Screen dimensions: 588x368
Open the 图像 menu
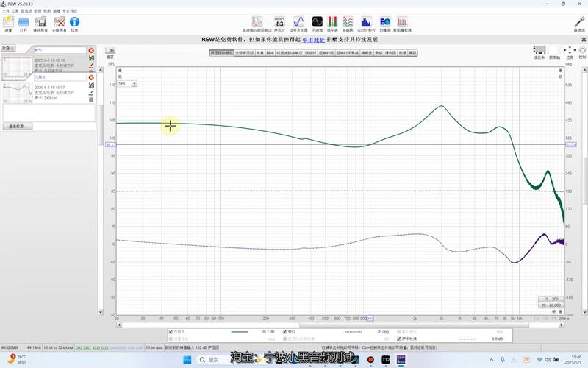click(x=38, y=11)
